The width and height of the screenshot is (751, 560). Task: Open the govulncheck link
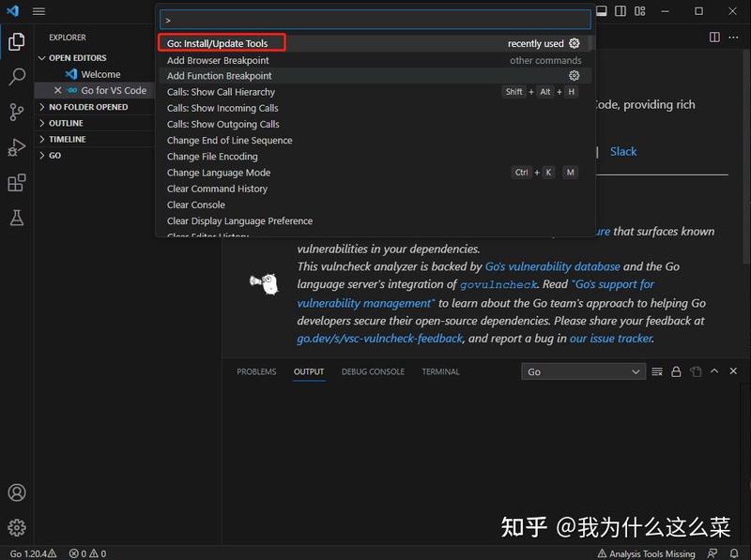pyautogui.click(x=498, y=285)
